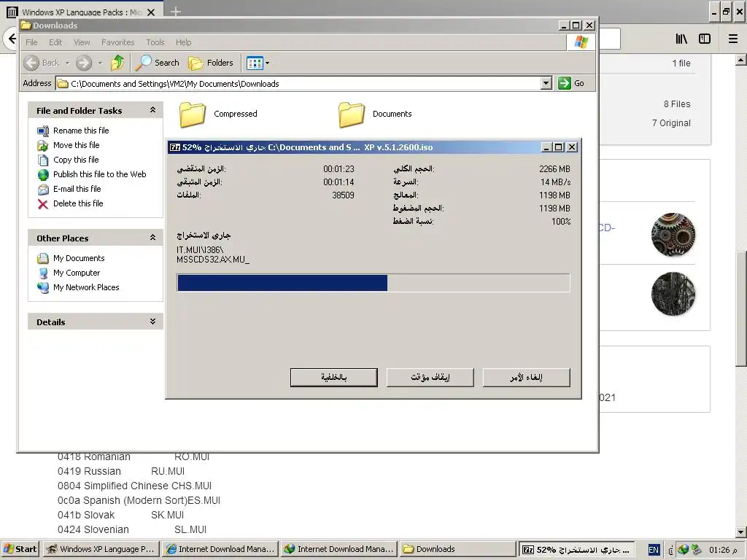Open the browser Library icon

681,39
